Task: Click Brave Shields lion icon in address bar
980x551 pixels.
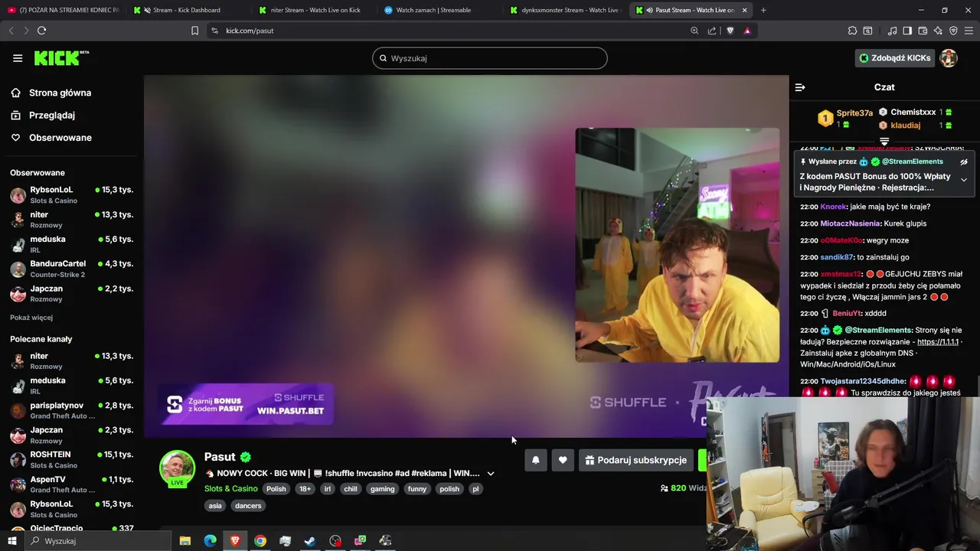Action: (x=730, y=31)
